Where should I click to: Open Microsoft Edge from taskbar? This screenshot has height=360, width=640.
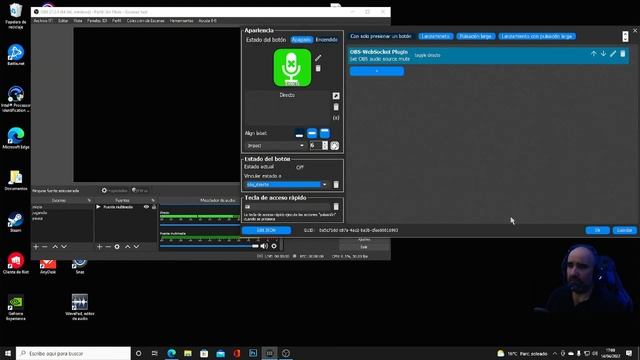[x=171, y=353]
